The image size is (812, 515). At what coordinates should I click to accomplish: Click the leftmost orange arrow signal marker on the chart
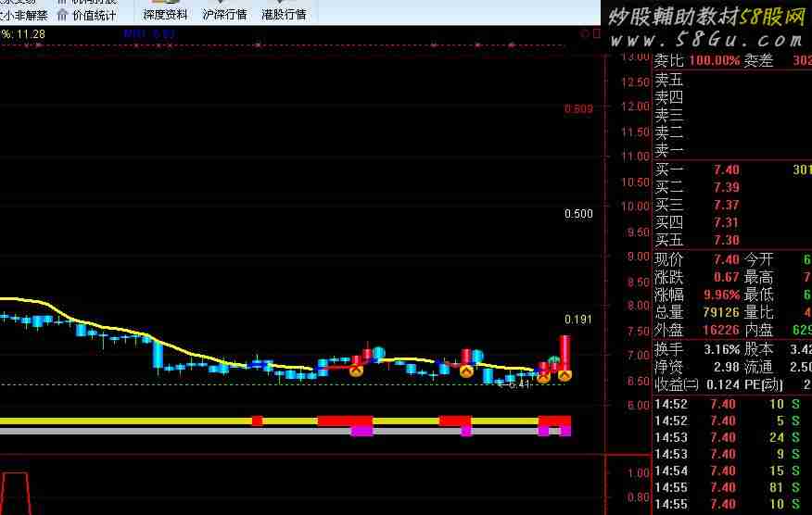pos(356,371)
